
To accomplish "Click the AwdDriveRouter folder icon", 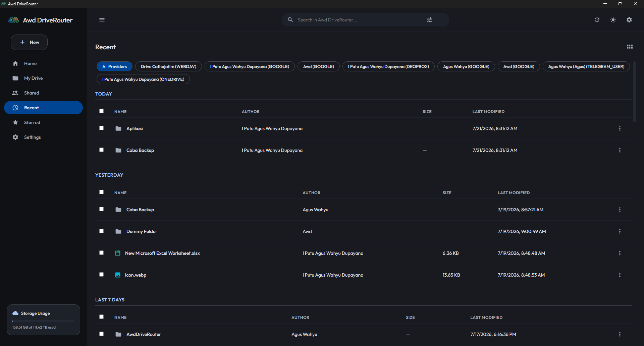I will 118,334.
